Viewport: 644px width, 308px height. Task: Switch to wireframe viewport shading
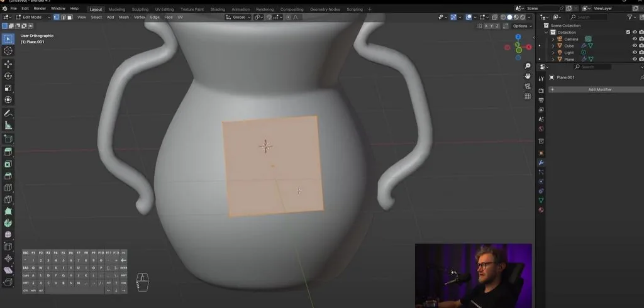point(503,17)
